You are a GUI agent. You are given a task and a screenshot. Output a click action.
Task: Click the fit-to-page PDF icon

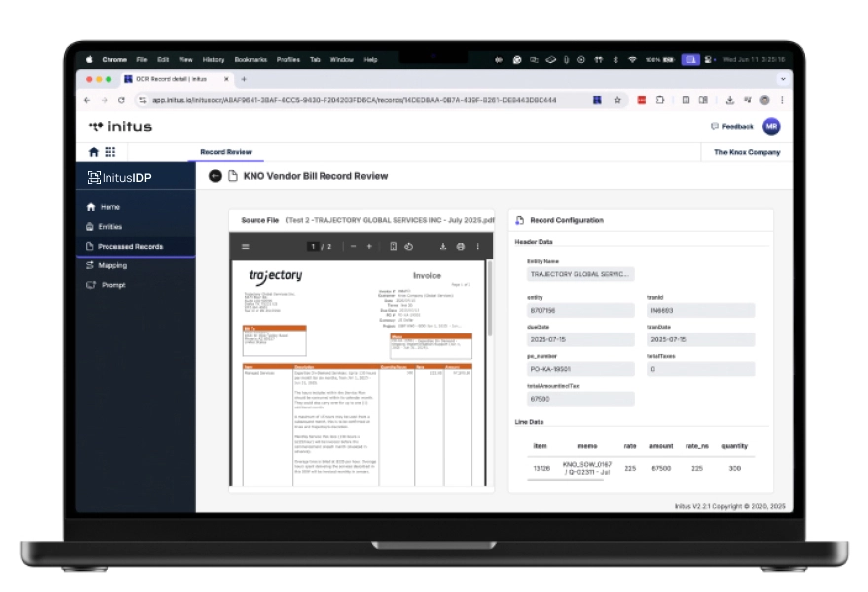click(393, 246)
